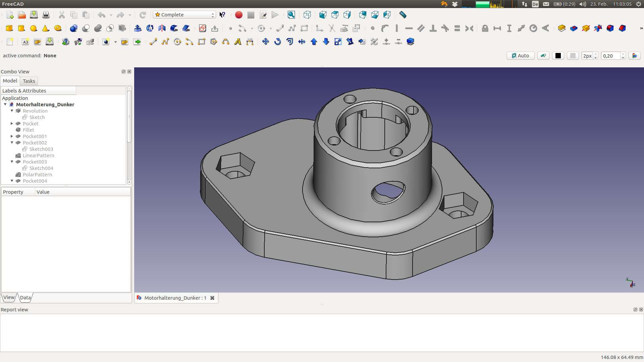Toggle the Auto working plane button
The height and width of the screenshot is (362, 644).
tap(520, 56)
